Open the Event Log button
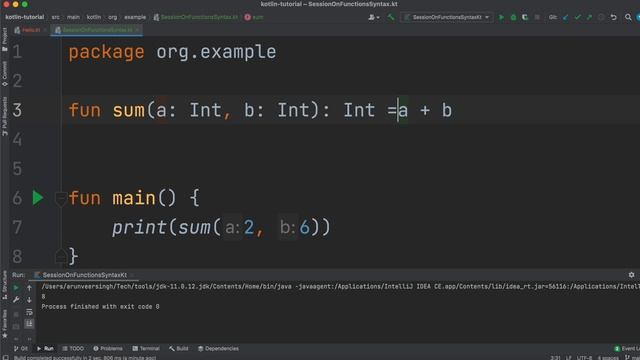This screenshot has width=640, height=360. (x=627, y=349)
